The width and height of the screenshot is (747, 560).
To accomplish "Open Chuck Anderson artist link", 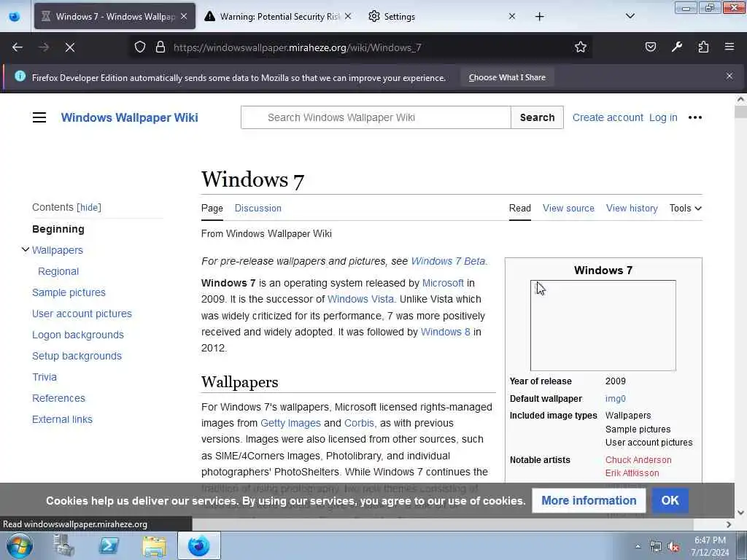I will click(x=638, y=459).
